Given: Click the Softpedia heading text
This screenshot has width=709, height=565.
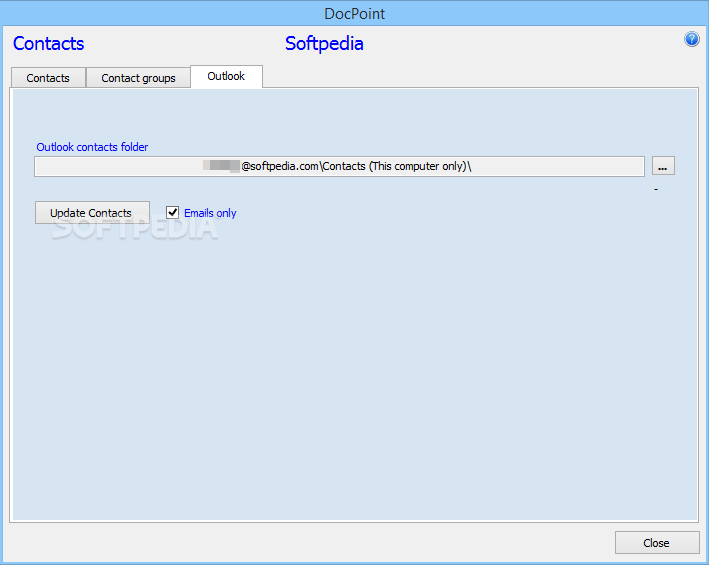Looking at the screenshot, I should 324,44.
